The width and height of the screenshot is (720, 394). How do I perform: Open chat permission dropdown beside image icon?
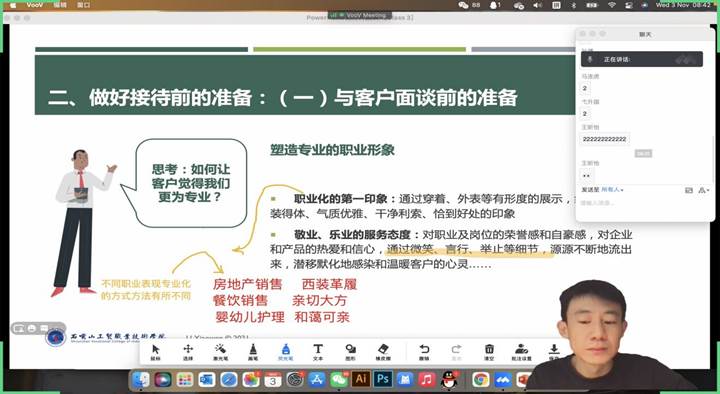tap(703, 190)
